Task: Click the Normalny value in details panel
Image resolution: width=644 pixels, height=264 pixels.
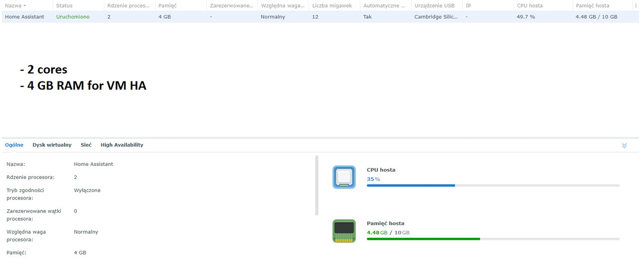Action: (x=86, y=232)
